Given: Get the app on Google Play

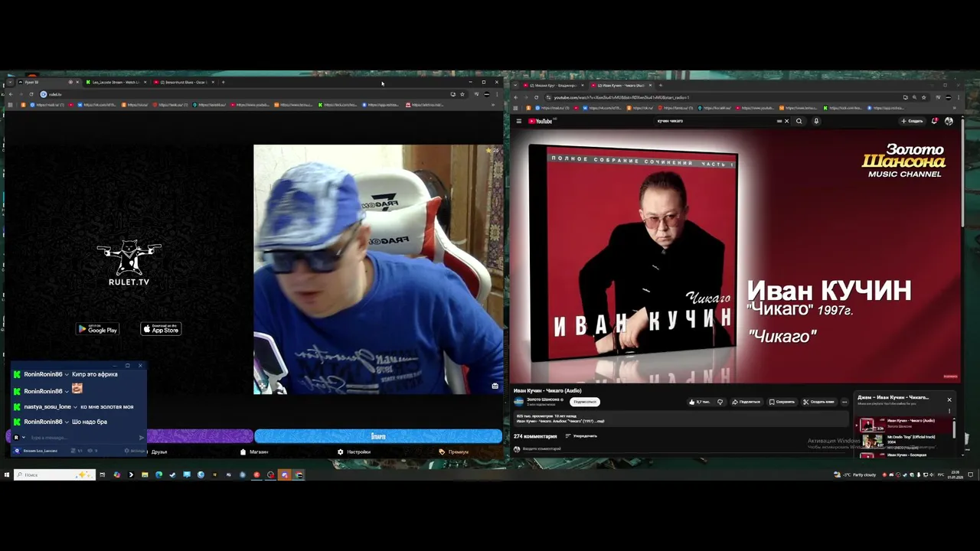Looking at the screenshot, I should click(97, 329).
